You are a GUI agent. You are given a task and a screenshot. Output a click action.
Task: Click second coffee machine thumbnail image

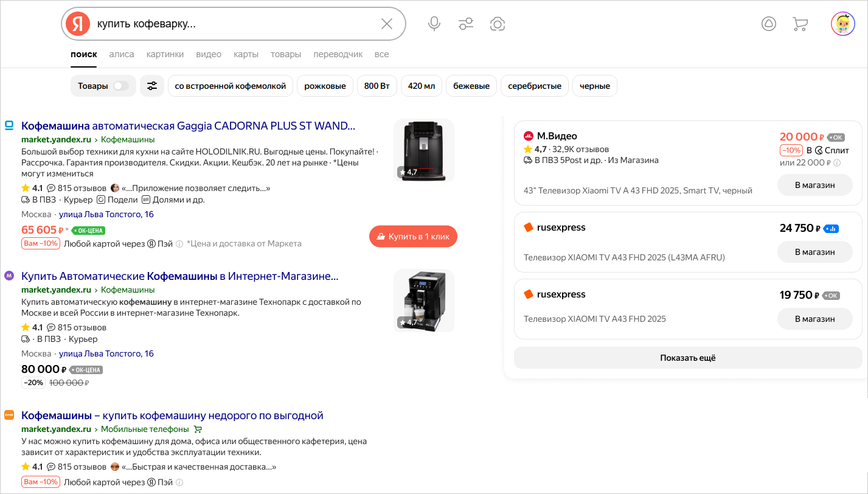pyautogui.click(x=424, y=301)
